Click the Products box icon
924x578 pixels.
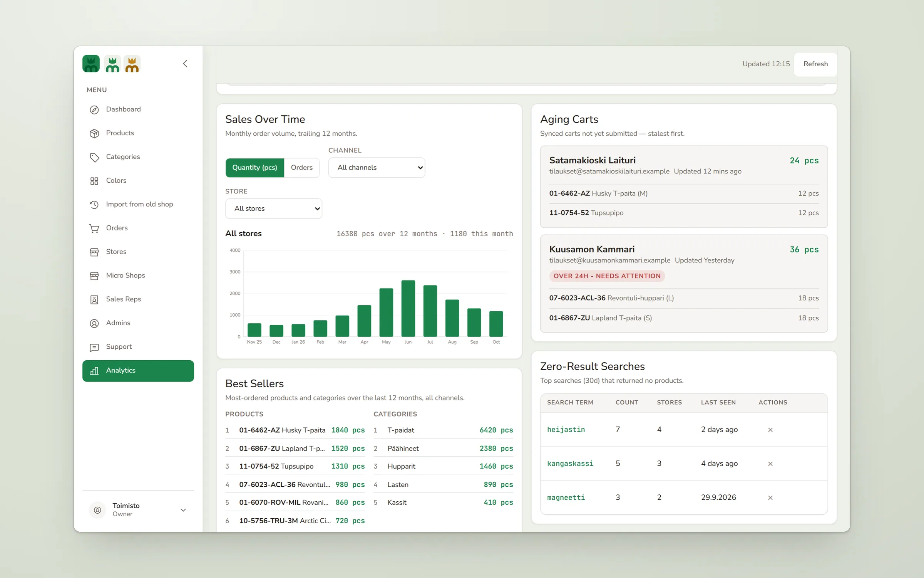point(94,133)
